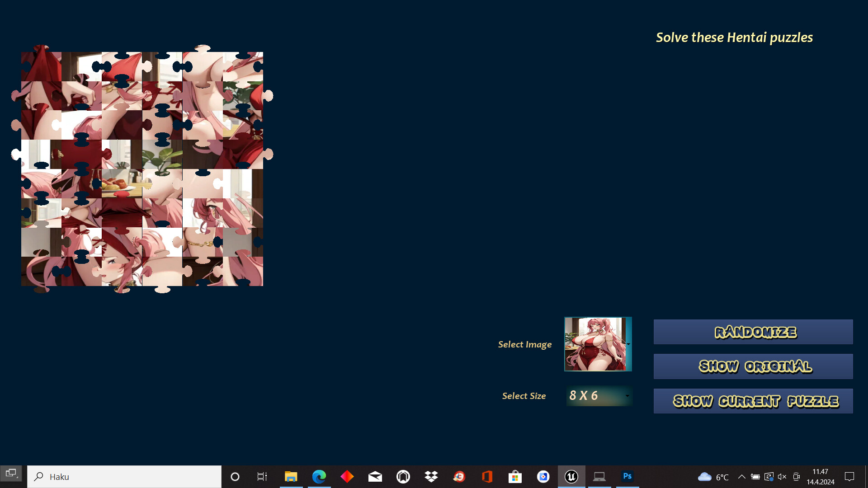Image resolution: width=868 pixels, height=488 pixels.
Task: Click the Randomize button
Action: pos(753,332)
